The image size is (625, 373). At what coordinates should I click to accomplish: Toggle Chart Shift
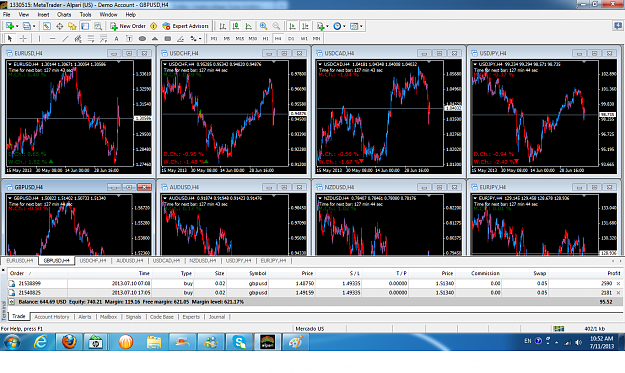pos(305,26)
